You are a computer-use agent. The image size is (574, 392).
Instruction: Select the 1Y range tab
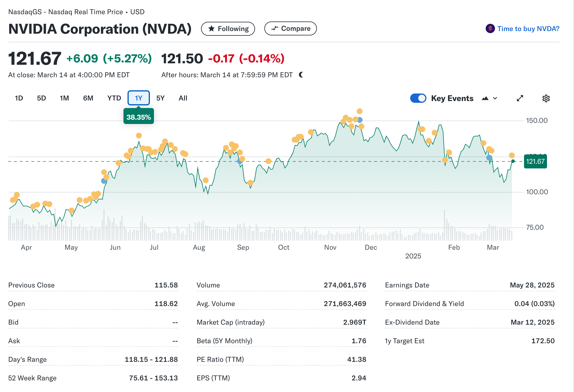tap(139, 98)
